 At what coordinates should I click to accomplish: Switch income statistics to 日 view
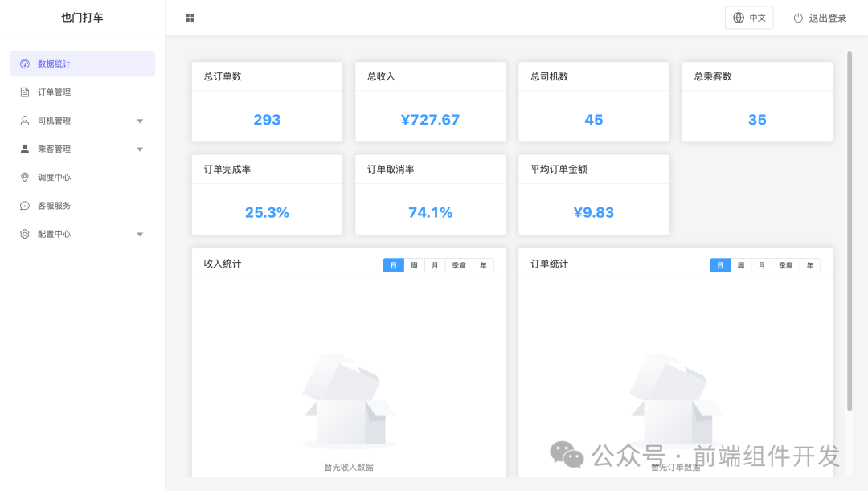pos(392,264)
